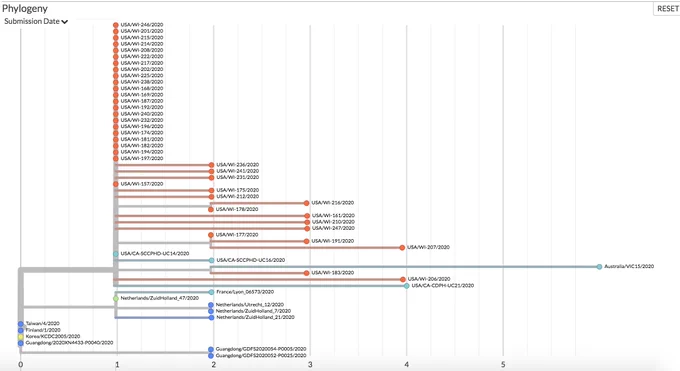Select the Australia/VIC15/2020 tip node

pyautogui.click(x=599, y=267)
